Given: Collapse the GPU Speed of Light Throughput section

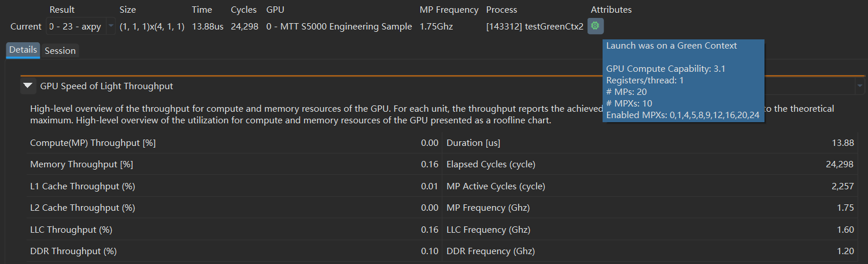Looking at the screenshot, I should click(x=28, y=86).
